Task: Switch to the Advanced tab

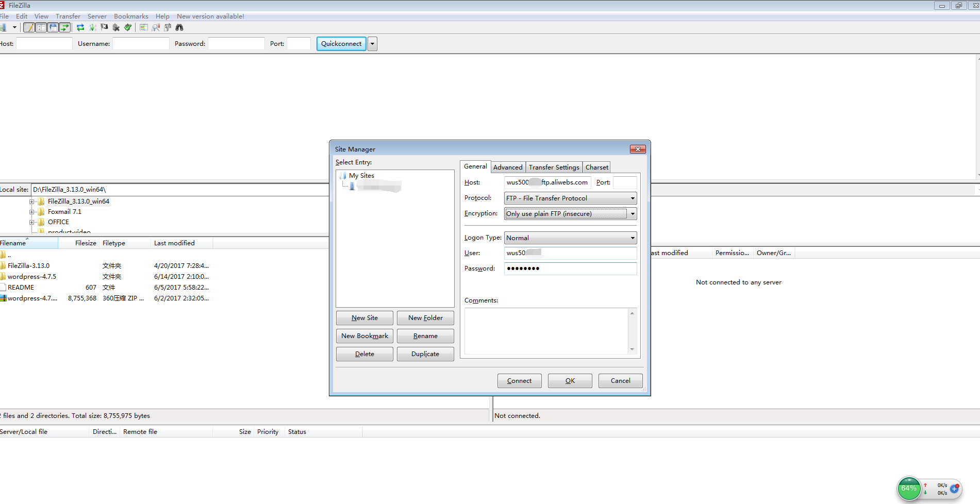Action: [x=508, y=167]
